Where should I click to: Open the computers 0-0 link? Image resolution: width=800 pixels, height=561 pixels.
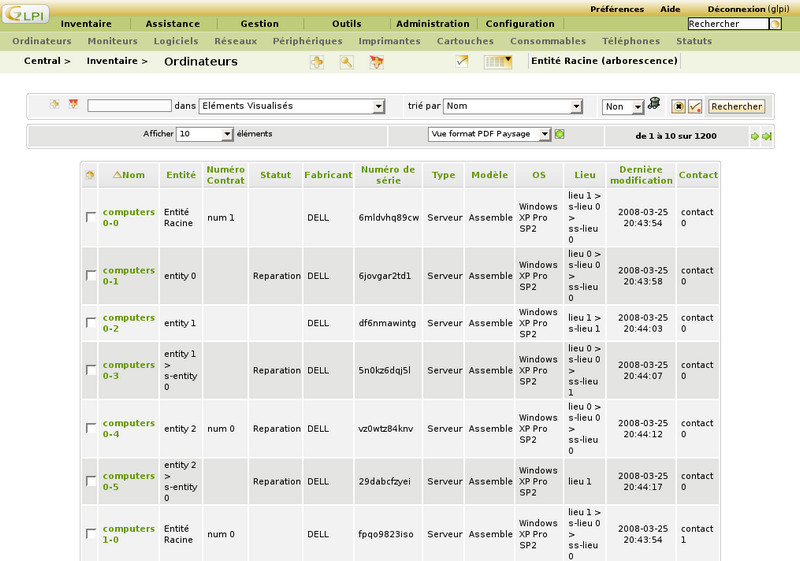(129, 217)
